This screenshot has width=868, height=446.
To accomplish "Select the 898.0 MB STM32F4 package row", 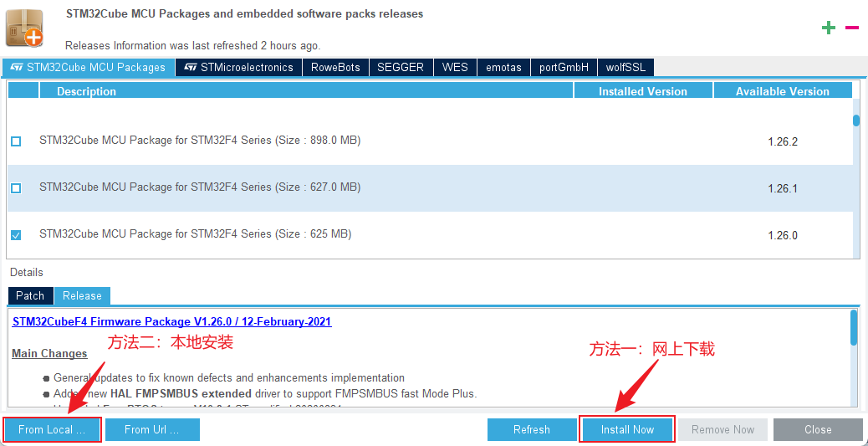I will tap(429, 141).
